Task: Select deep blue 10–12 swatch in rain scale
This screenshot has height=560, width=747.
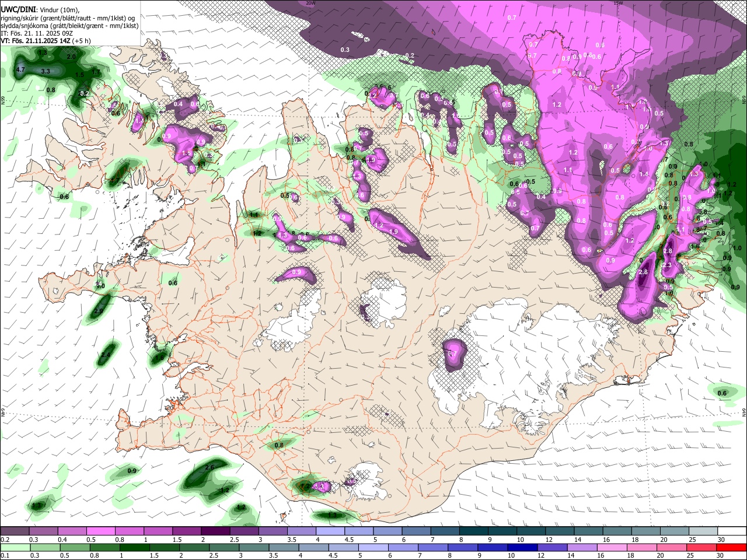Action: pyautogui.click(x=522, y=547)
